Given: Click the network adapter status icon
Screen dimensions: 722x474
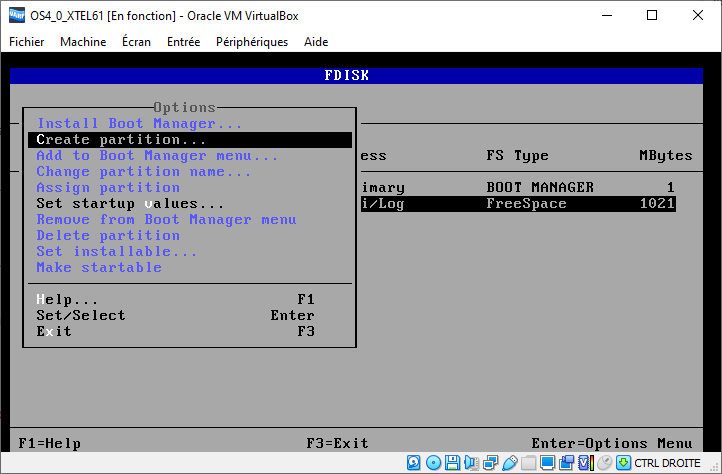Looking at the screenshot, I should (x=490, y=463).
